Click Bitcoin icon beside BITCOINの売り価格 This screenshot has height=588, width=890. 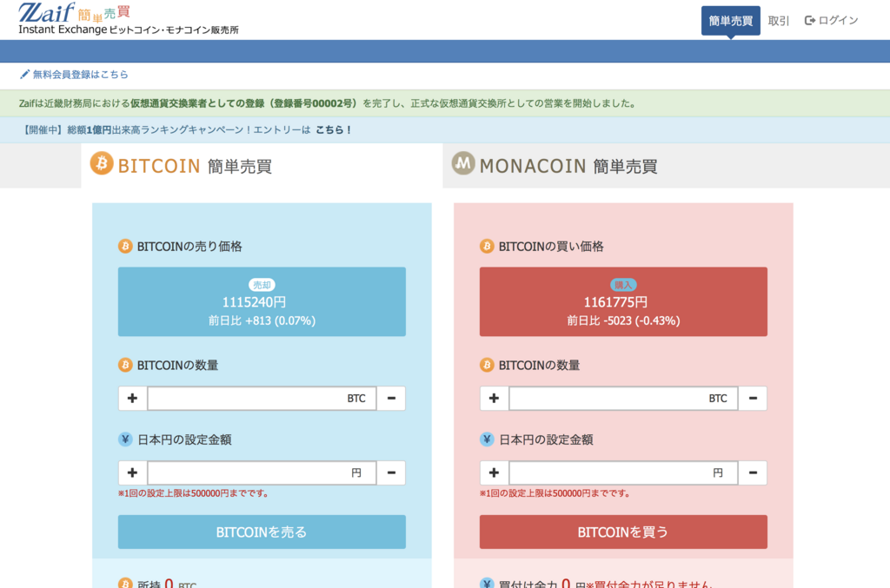coord(125,246)
